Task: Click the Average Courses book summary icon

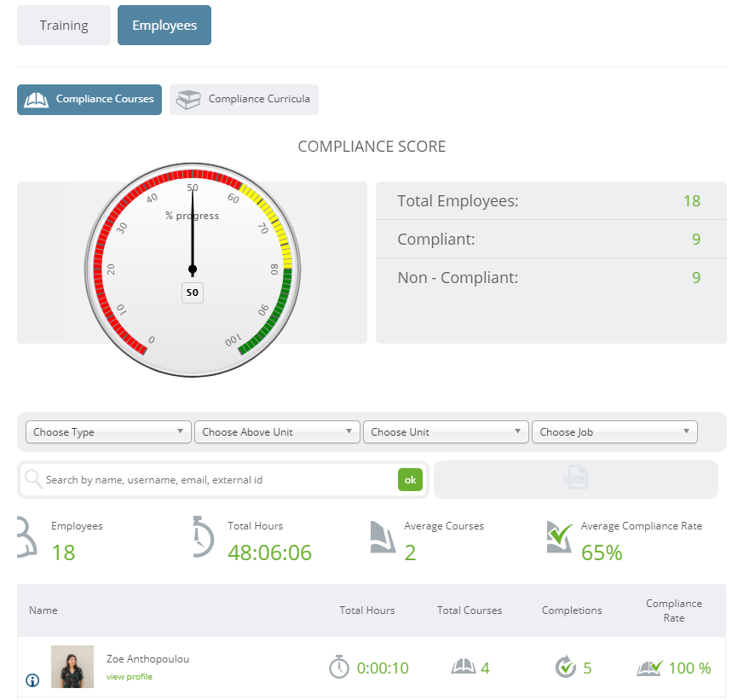Action: click(x=383, y=536)
